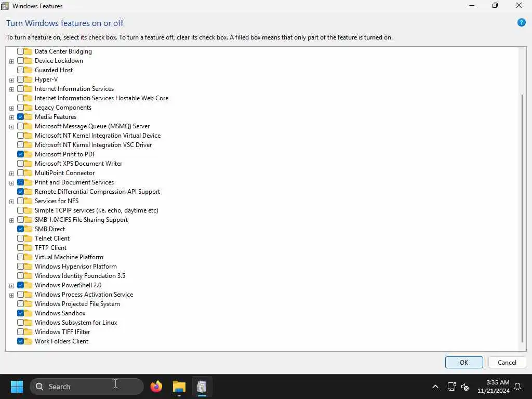Expand Media Features subitems

tap(11, 117)
